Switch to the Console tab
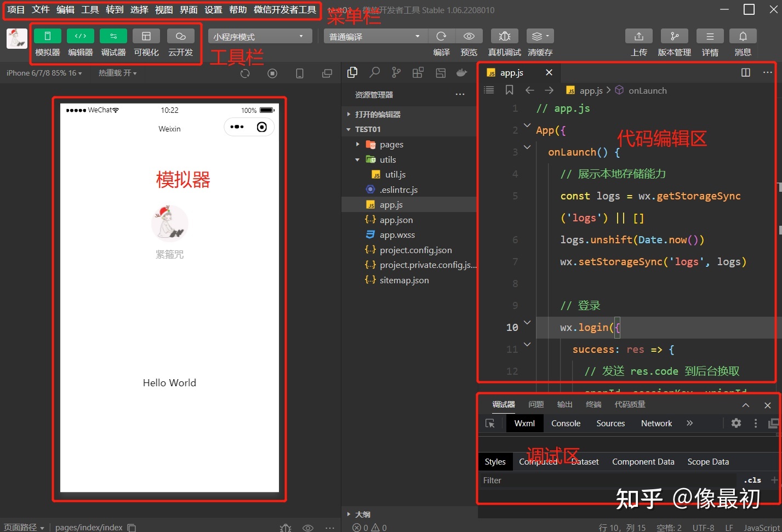Screen dimensions: 782x532 [566, 424]
